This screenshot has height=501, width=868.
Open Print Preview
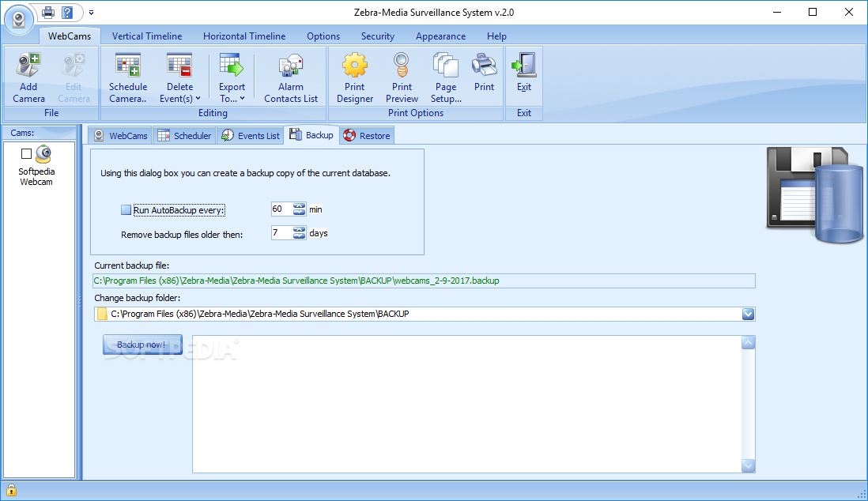point(402,78)
